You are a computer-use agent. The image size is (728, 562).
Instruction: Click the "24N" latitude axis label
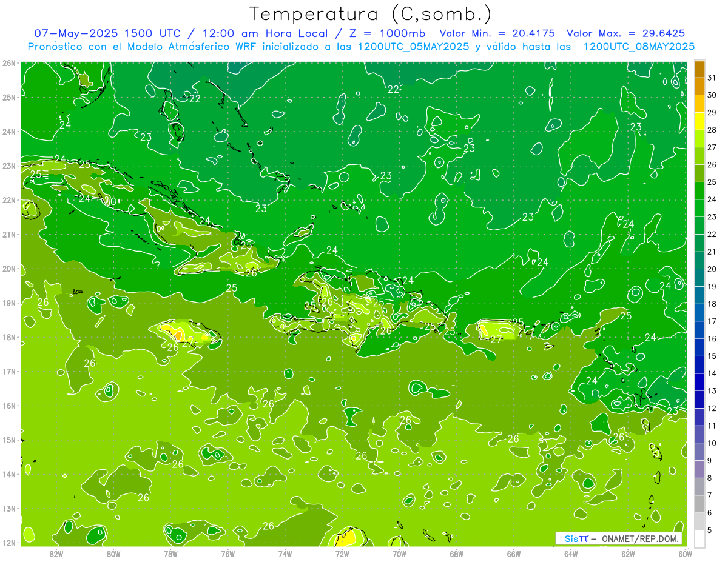click(9, 132)
